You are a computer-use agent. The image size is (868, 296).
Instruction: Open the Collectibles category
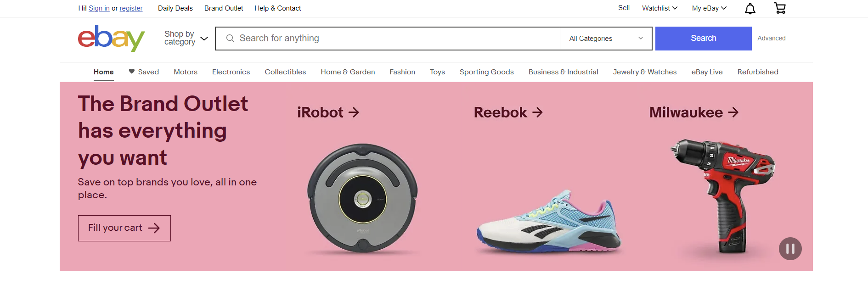[x=285, y=72]
